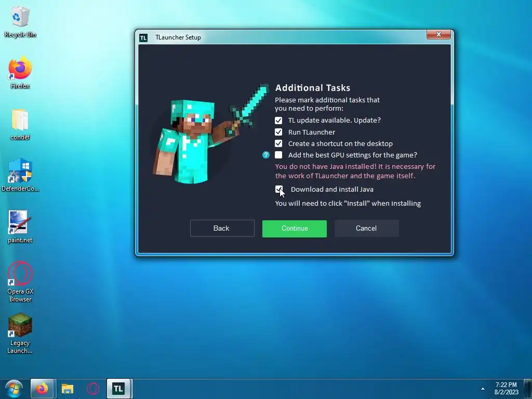Select the Opera GX Browser desktop shortcut

tap(20, 282)
